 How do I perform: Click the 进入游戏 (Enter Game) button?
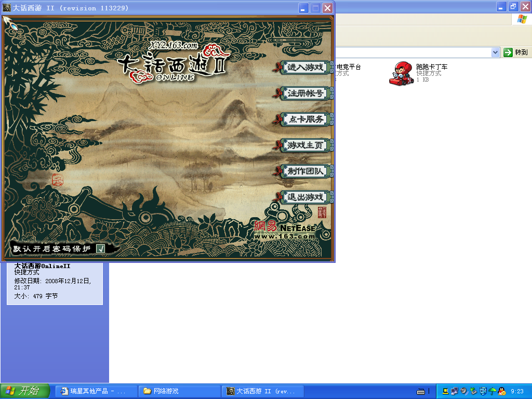pyautogui.click(x=305, y=67)
